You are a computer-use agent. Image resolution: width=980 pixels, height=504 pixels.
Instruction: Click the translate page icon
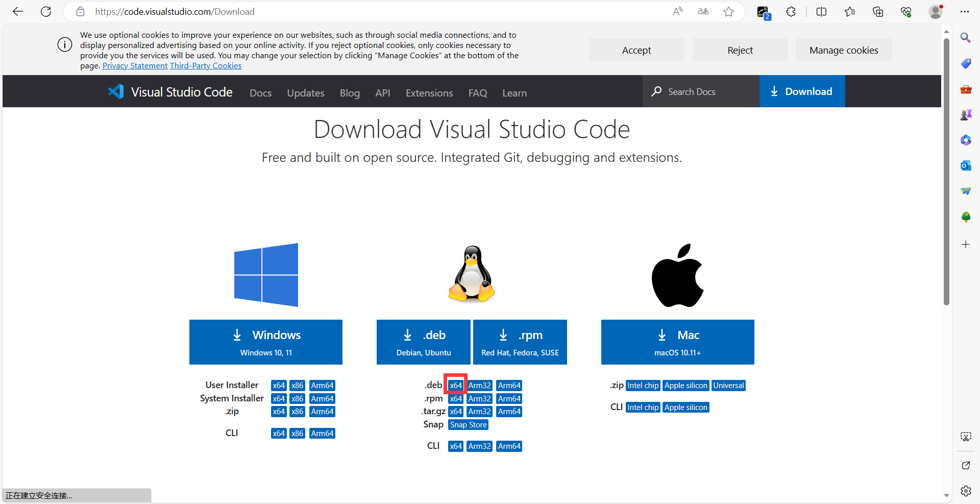pyautogui.click(x=703, y=12)
